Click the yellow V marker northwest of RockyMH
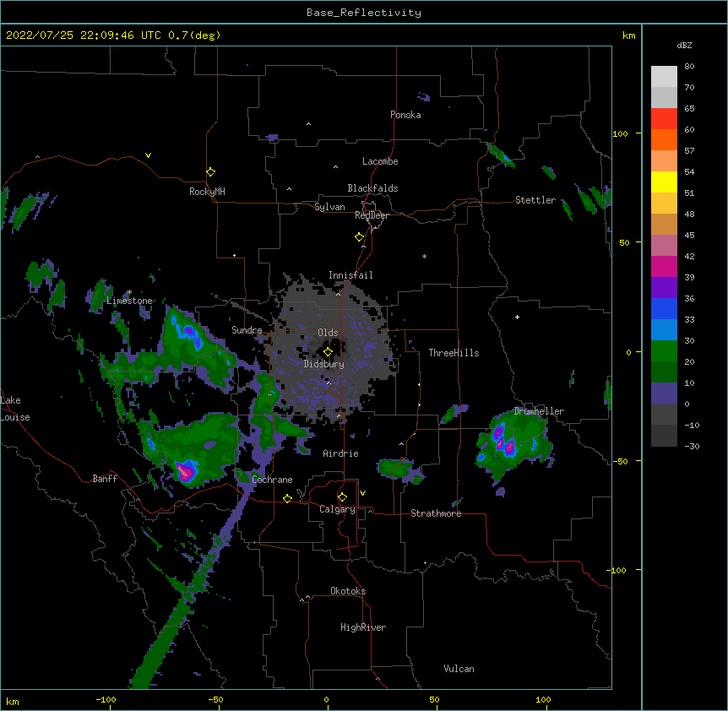Screen dimensions: 728x711 [148, 155]
